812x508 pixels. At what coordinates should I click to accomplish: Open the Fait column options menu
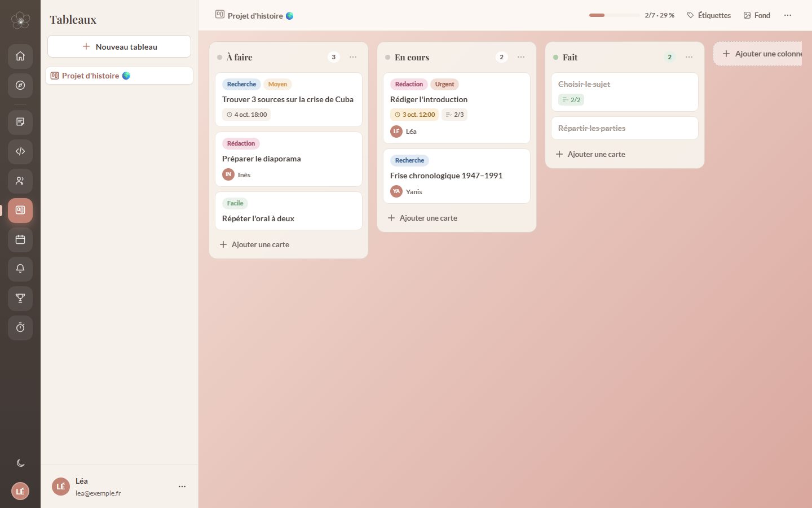(x=689, y=57)
